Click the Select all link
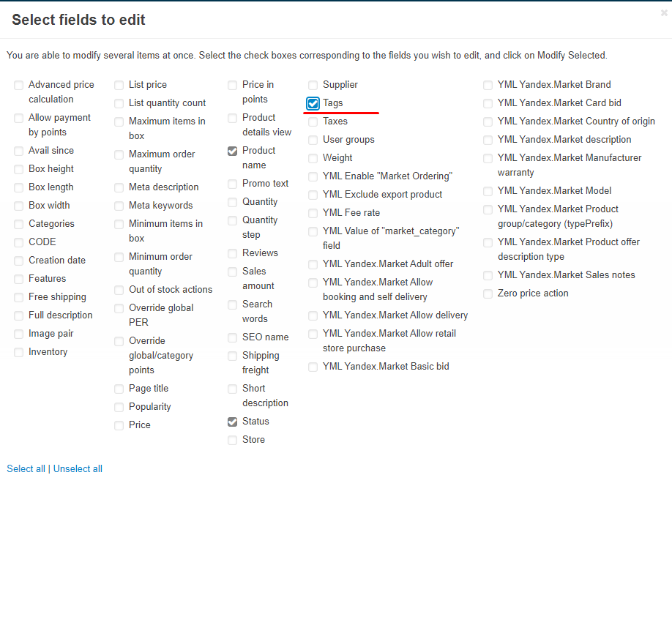Viewport: 672px width, 617px height. pos(26,468)
